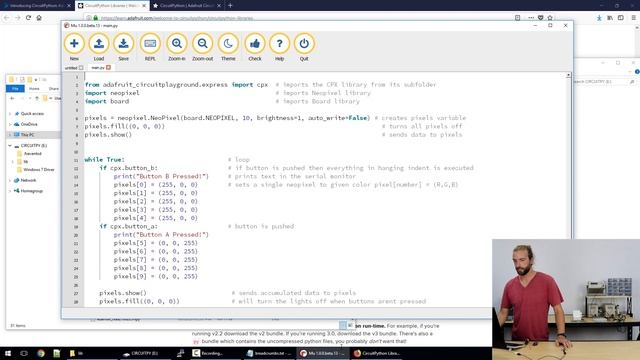640x360 pixels.
Task: Select This PC in Explorer tree
Action: (x=27, y=135)
